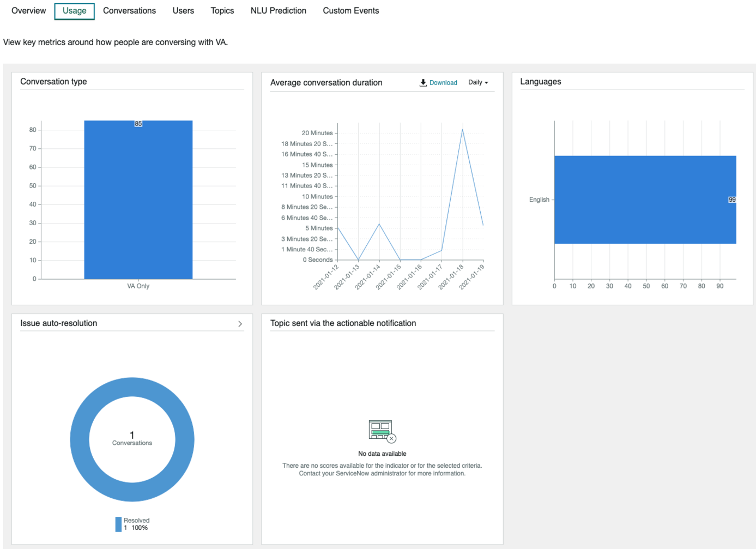Viewport: 756px width, 549px height.
Task: Click the 2021-01-18 date label
Action: click(451, 276)
